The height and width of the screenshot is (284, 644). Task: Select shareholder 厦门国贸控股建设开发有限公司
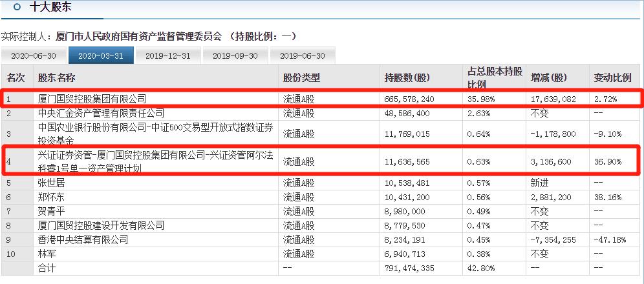point(101,225)
